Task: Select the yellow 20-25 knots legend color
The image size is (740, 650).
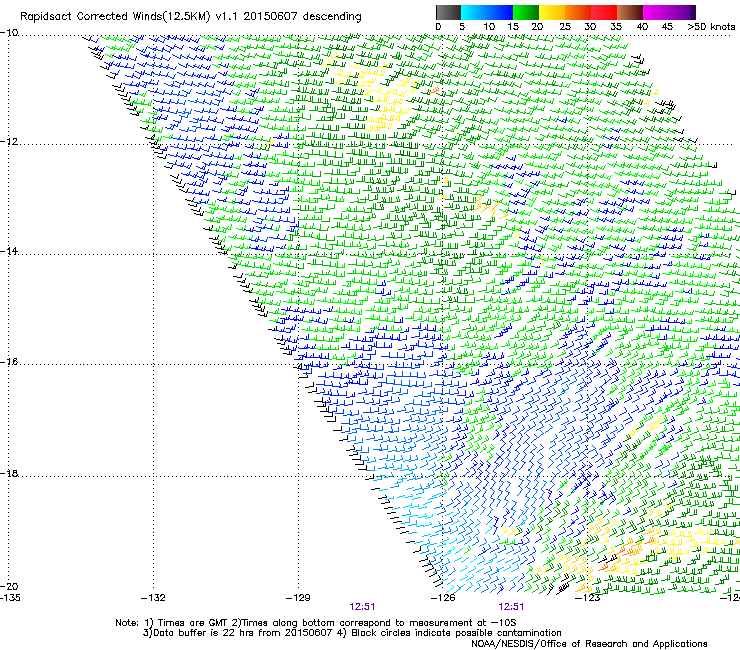Action: pyautogui.click(x=552, y=12)
